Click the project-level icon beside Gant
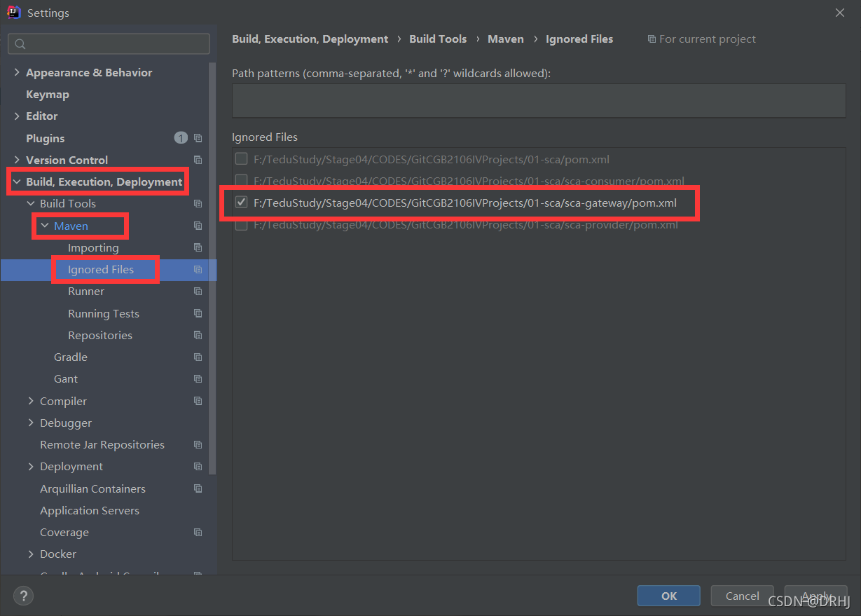The height and width of the screenshot is (616, 861). tap(198, 379)
